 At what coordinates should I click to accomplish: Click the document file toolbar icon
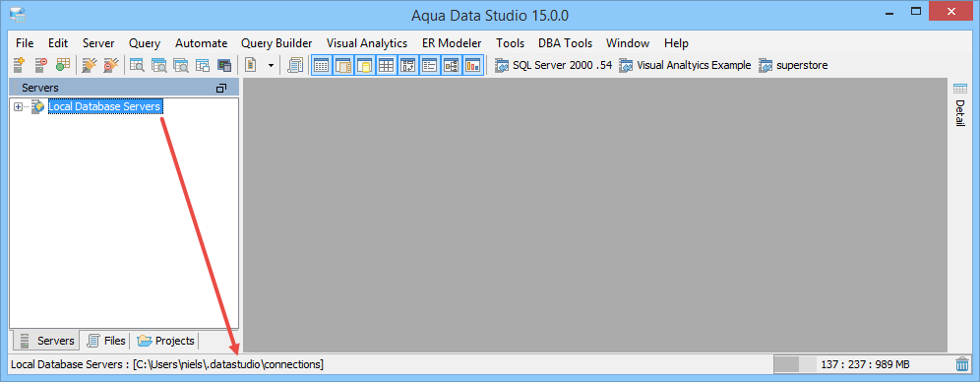click(251, 64)
